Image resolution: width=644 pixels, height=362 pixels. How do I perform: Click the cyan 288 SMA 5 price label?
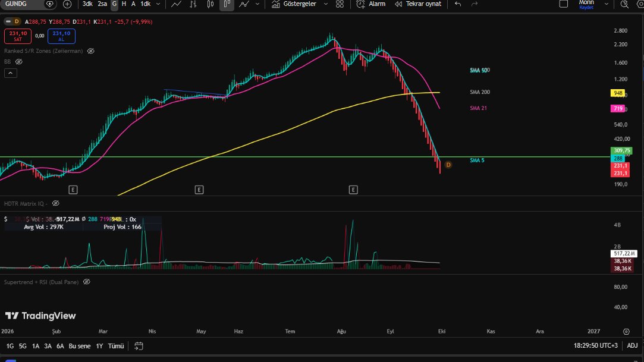618,159
